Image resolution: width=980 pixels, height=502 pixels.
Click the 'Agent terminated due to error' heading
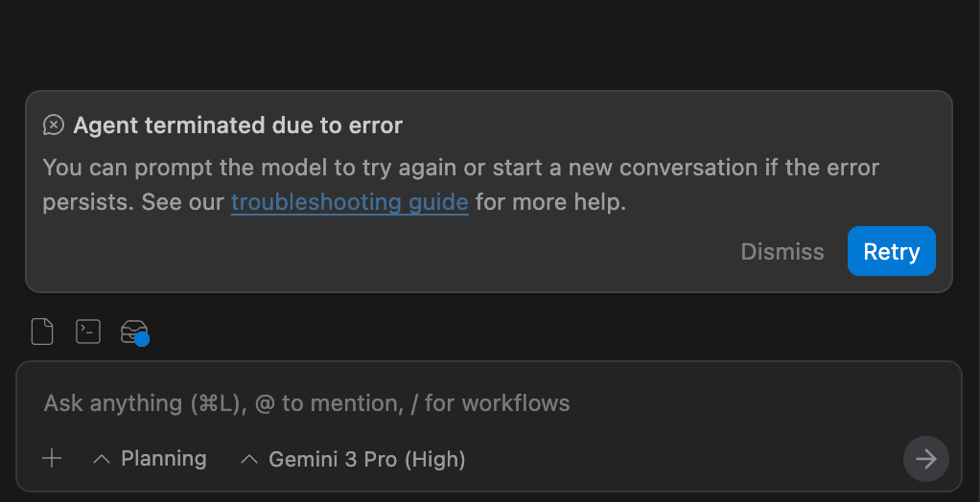(x=238, y=125)
